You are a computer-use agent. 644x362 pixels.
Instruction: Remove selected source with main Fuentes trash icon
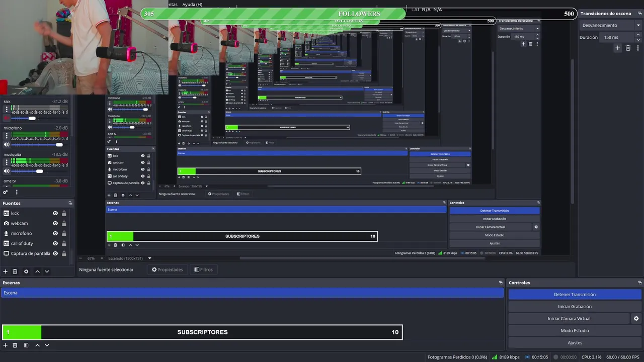pyautogui.click(x=15, y=271)
